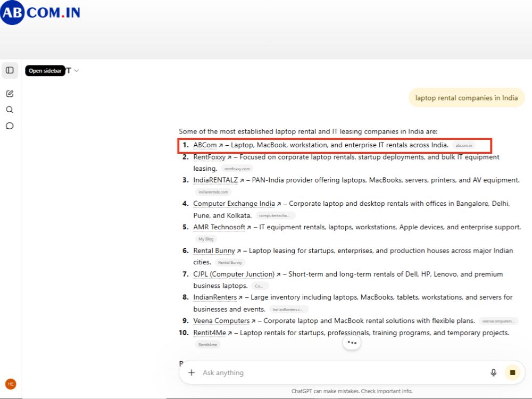
Task: Click the ABCOM.IN logo
Action: tap(40, 13)
